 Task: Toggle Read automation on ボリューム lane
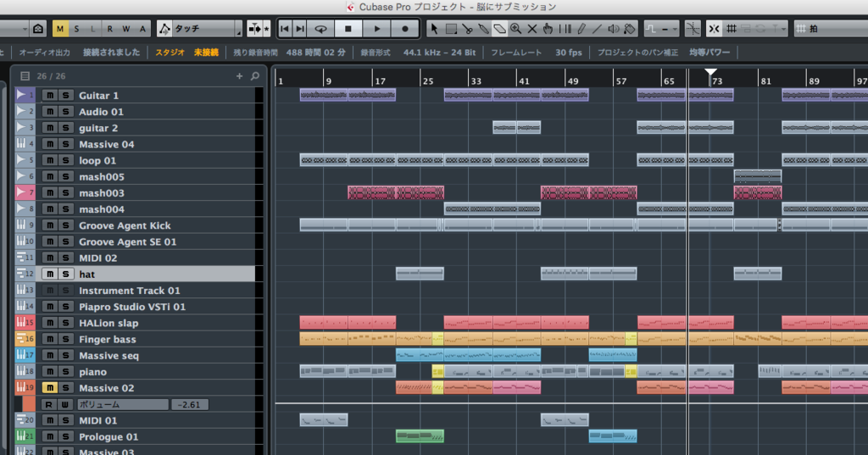[48, 405]
